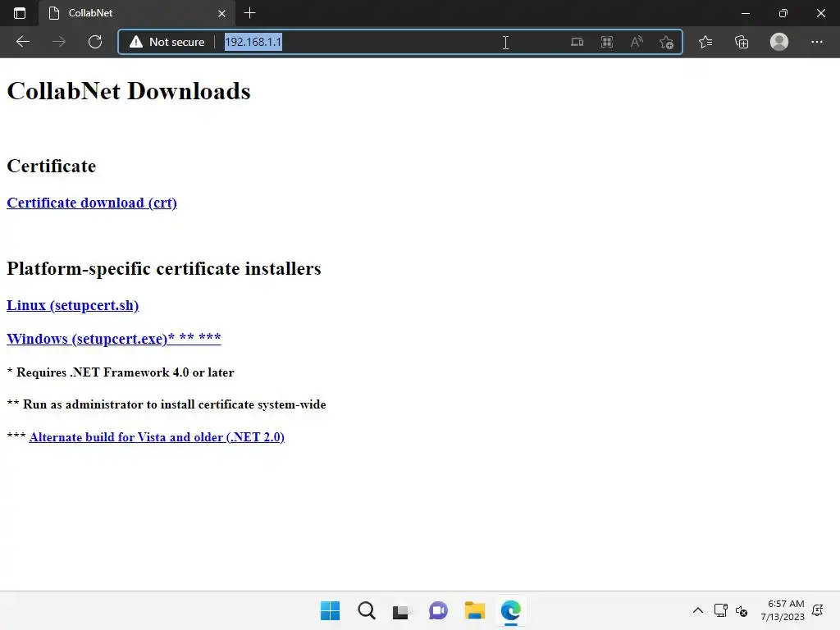
Task: Open the tab actions menu icon
Action: coord(20,13)
